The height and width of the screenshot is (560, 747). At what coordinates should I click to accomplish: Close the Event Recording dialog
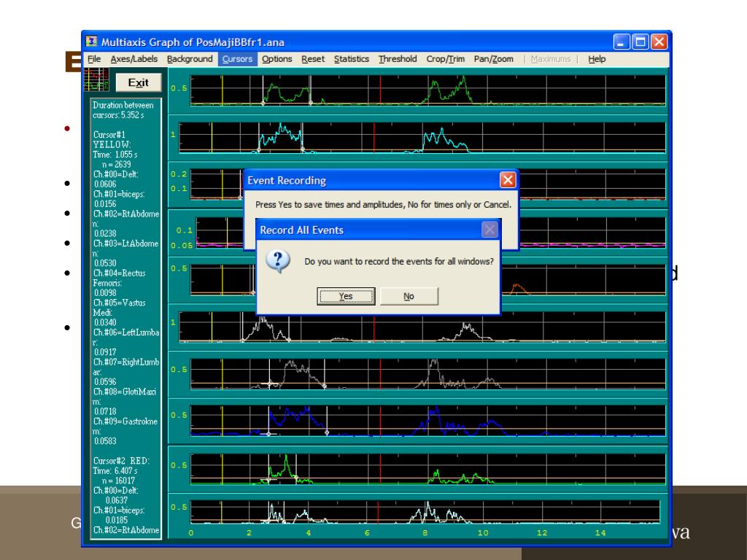(x=508, y=180)
